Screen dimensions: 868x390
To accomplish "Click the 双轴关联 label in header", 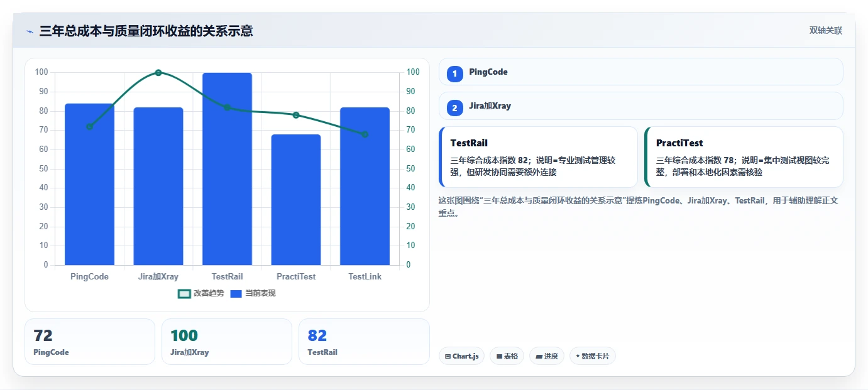I will (x=825, y=31).
